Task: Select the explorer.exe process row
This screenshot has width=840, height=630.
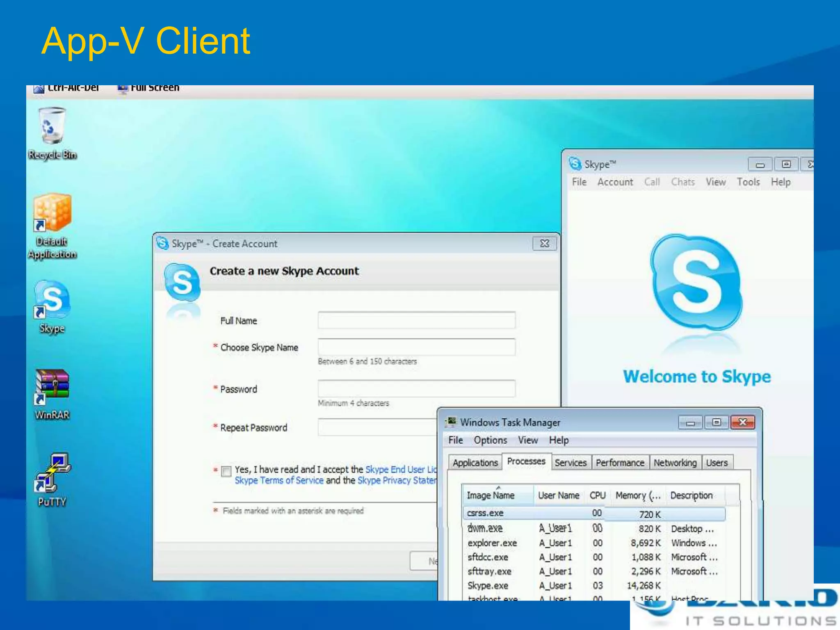Action: 594,543
